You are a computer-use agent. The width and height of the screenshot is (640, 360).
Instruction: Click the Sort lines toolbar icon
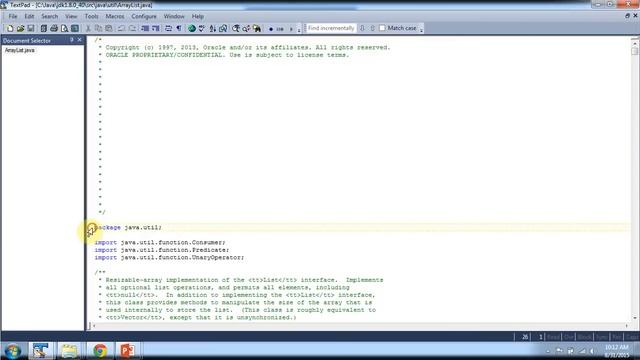pyautogui.click(x=213, y=29)
